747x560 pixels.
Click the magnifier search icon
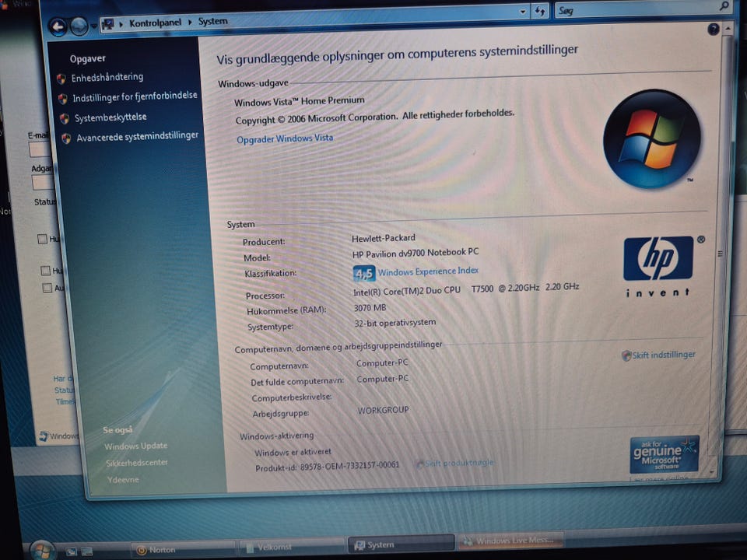click(723, 6)
